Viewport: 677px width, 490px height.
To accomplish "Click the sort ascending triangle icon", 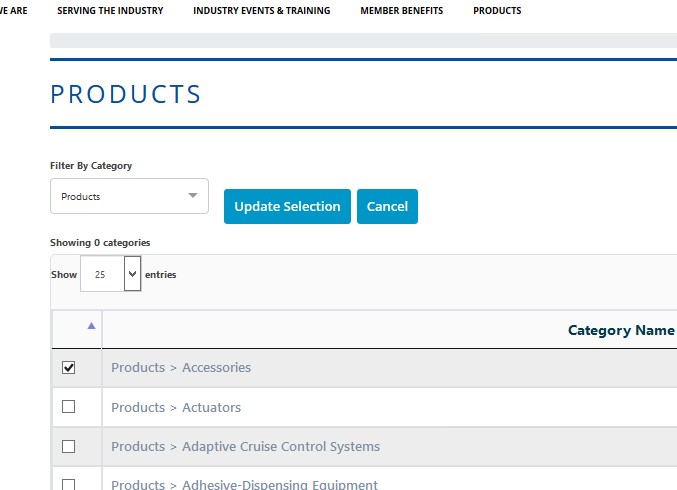I will tap(91, 326).
